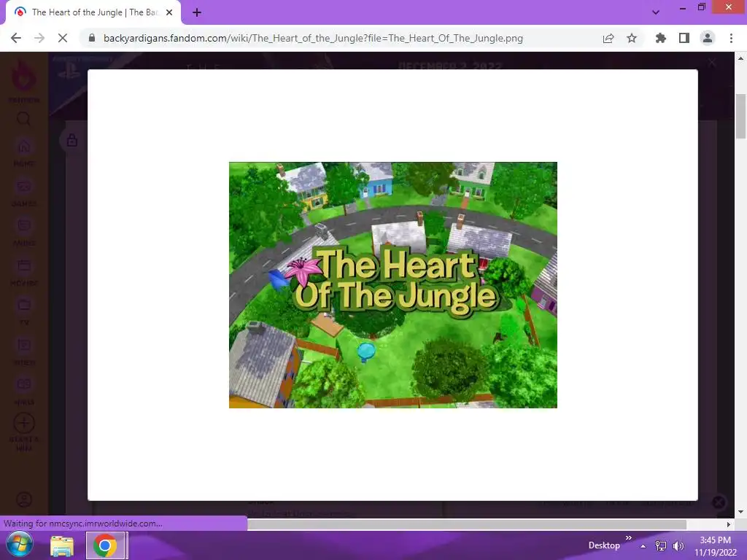Restore down the Chrome window
The width and height of the screenshot is (747, 560).
(701, 7)
